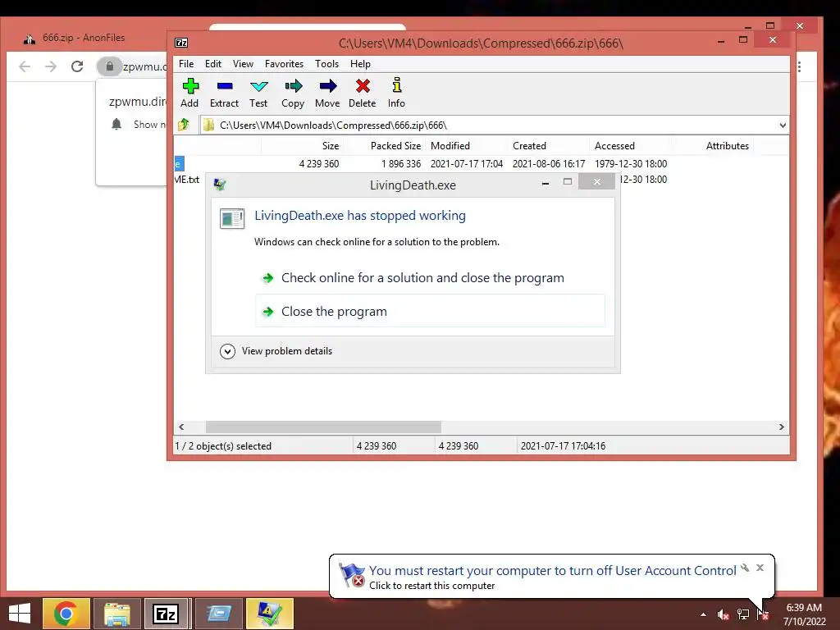Viewport: 840px width, 630px height.
Task: Minimize the LivingDeath.exe dialog
Action: click(x=546, y=182)
